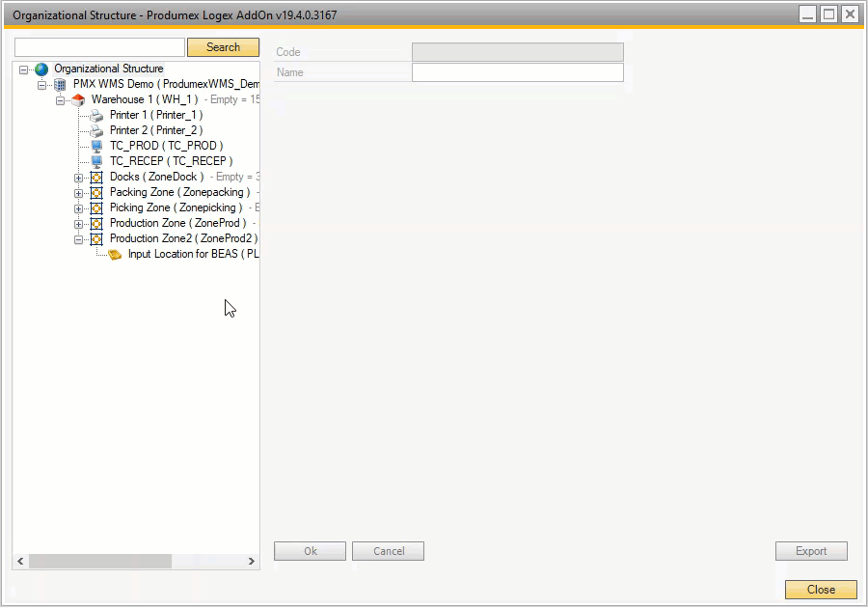
Task: Focus the search text box
Action: (99, 47)
